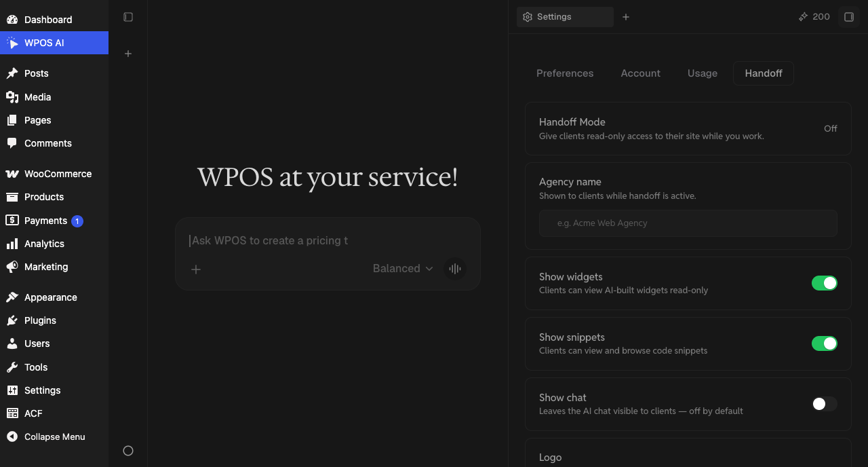Click 'Clients can view AI-built widgets read-only' text

point(623,291)
